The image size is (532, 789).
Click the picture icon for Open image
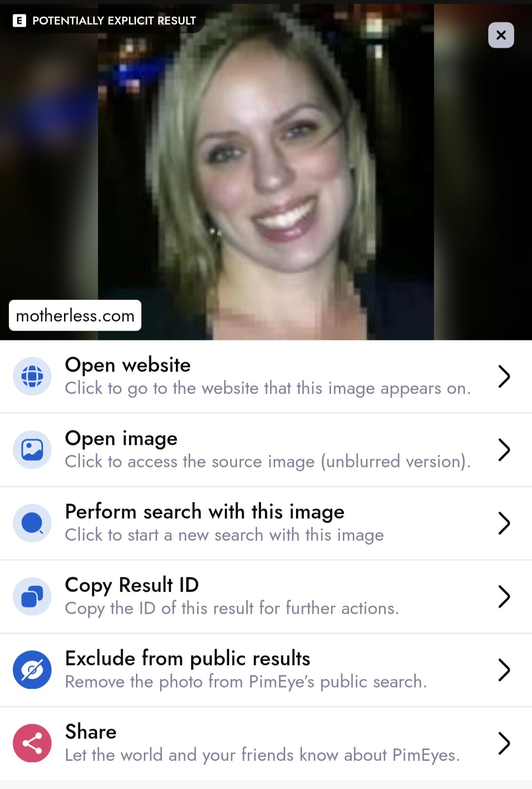32,450
